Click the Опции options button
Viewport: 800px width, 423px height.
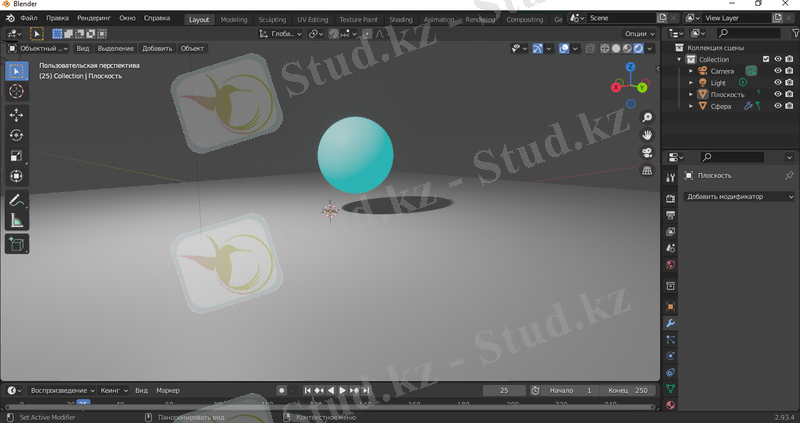(640, 33)
